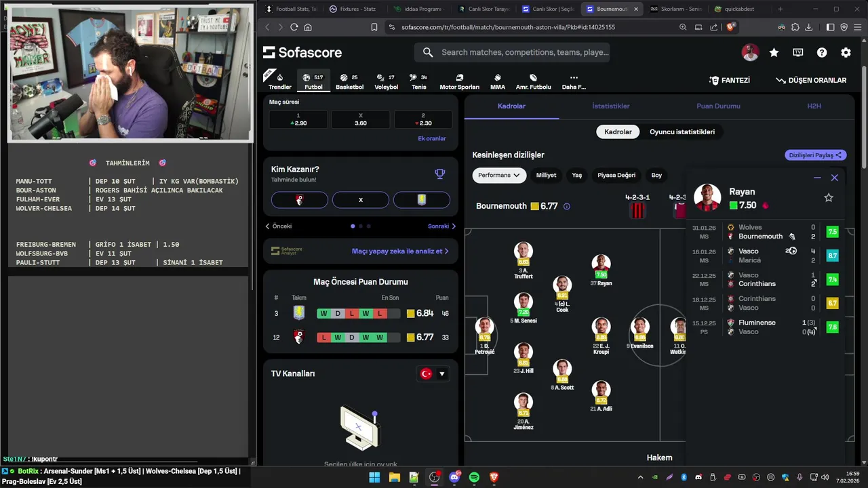Select the Yaş filter chip
This screenshot has width=868, height=488.
[x=576, y=175]
